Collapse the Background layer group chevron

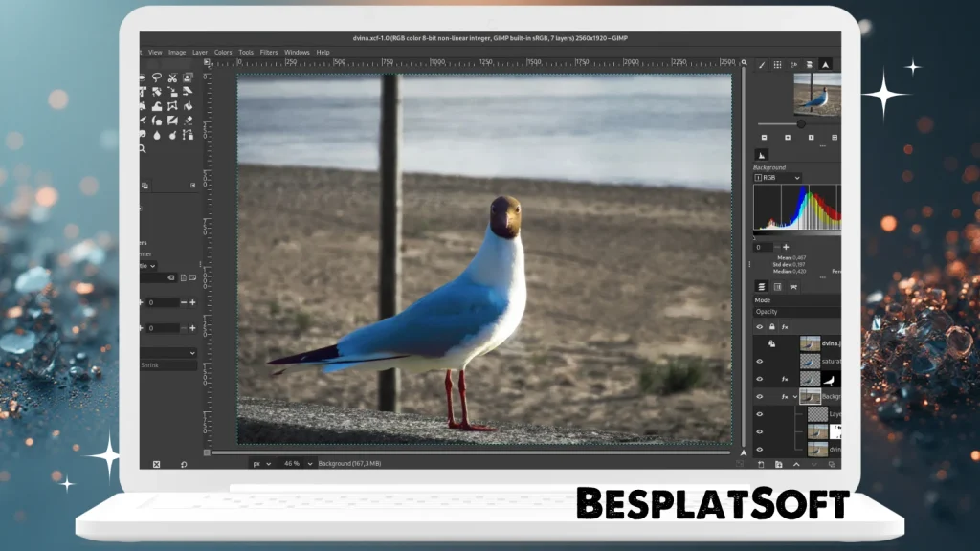pyautogui.click(x=795, y=396)
